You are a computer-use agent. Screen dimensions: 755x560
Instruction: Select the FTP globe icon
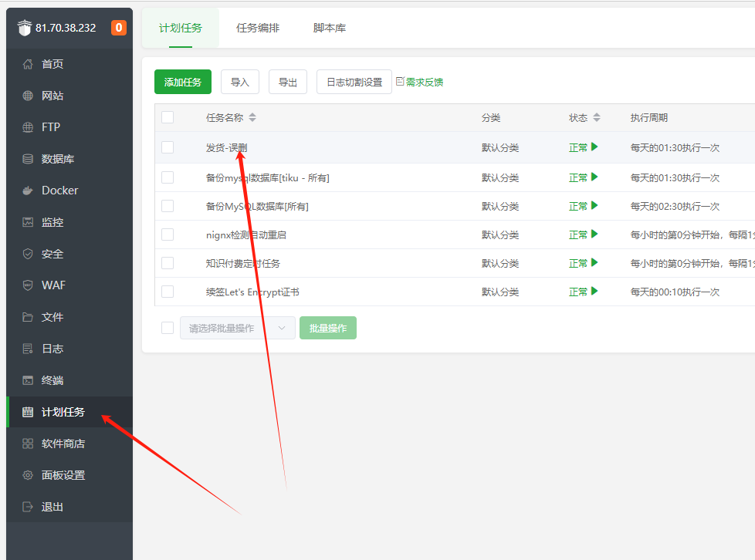(x=28, y=127)
